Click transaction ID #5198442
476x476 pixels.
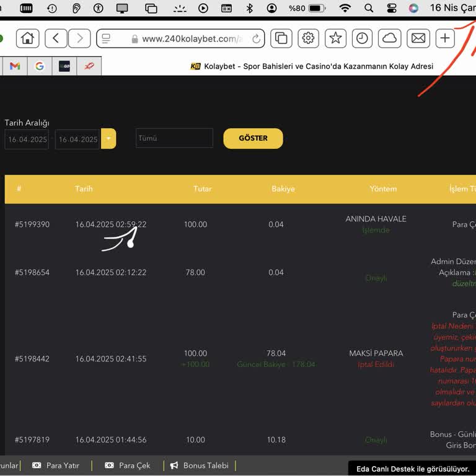point(32,359)
